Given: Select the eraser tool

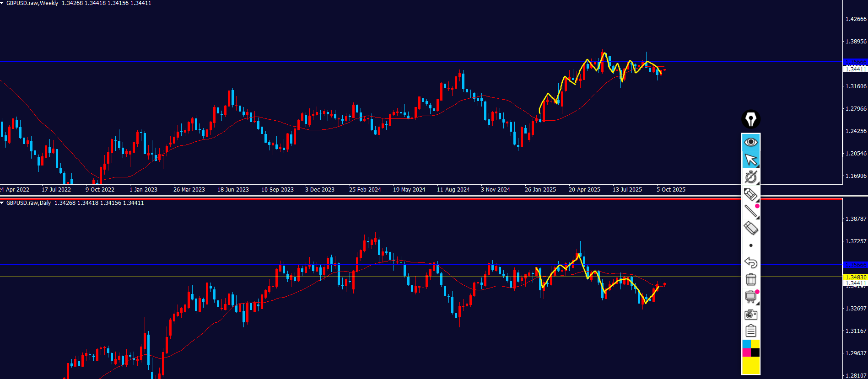Looking at the screenshot, I should click(x=750, y=228).
